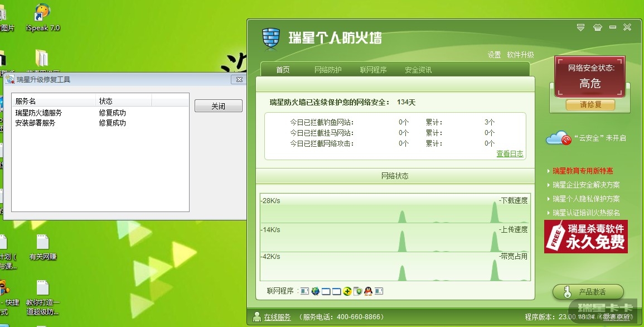Open the folder icon below iSpeak

[42, 59]
